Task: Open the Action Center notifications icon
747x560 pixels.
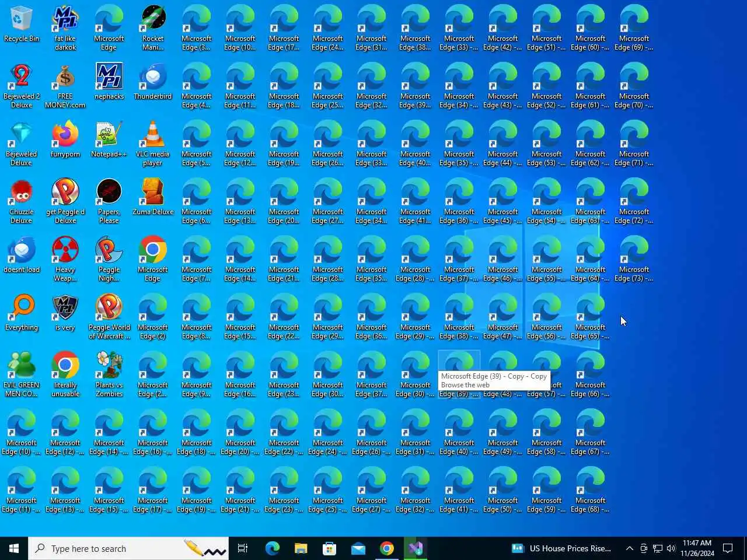Action: tap(728, 548)
